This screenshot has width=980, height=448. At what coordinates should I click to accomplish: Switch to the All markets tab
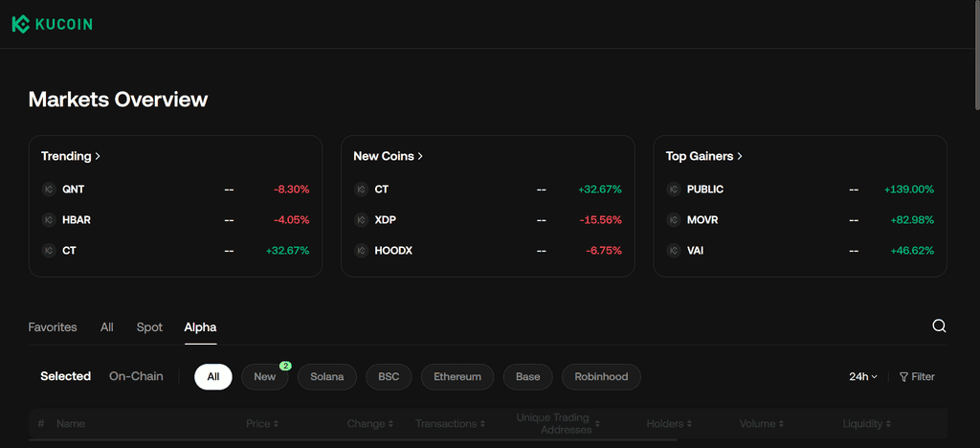(107, 326)
